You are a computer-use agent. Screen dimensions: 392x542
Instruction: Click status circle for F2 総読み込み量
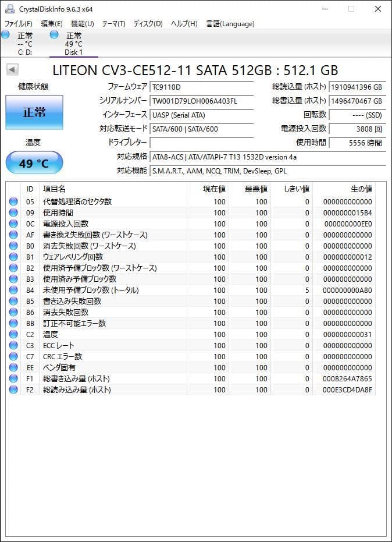tap(13, 389)
